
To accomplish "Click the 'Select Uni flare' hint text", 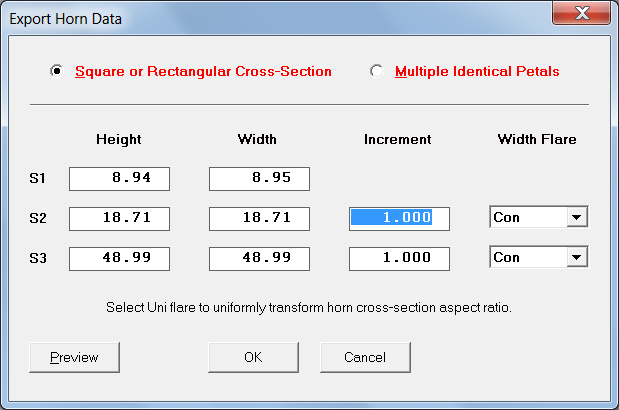I will (309, 307).
